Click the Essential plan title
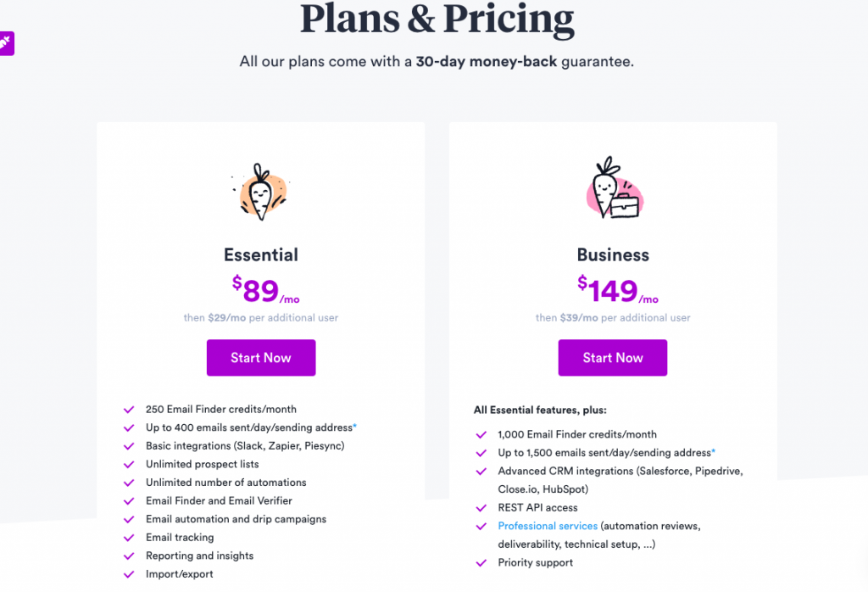 (261, 254)
